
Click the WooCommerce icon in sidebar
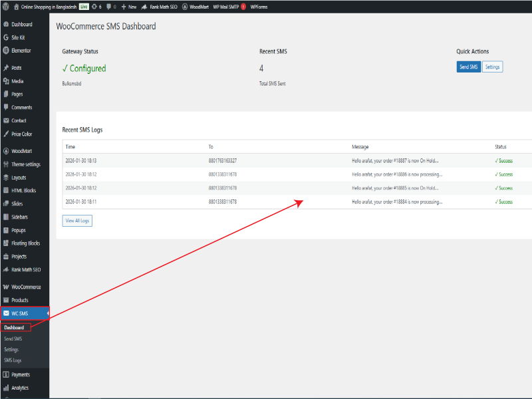(x=6, y=287)
